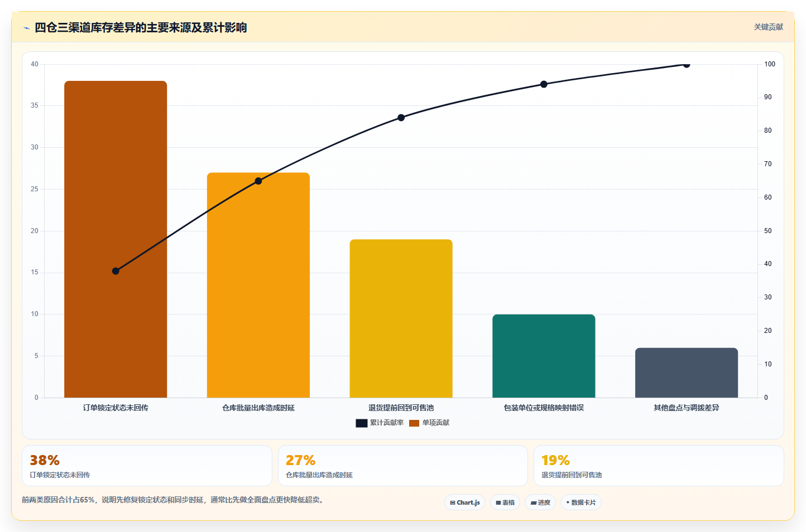
Task: Click the 关键贡献 label in the header
Action: click(x=769, y=27)
